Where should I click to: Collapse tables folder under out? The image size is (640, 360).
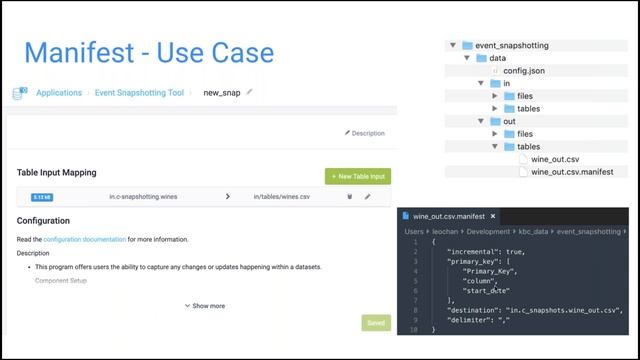tap(495, 147)
